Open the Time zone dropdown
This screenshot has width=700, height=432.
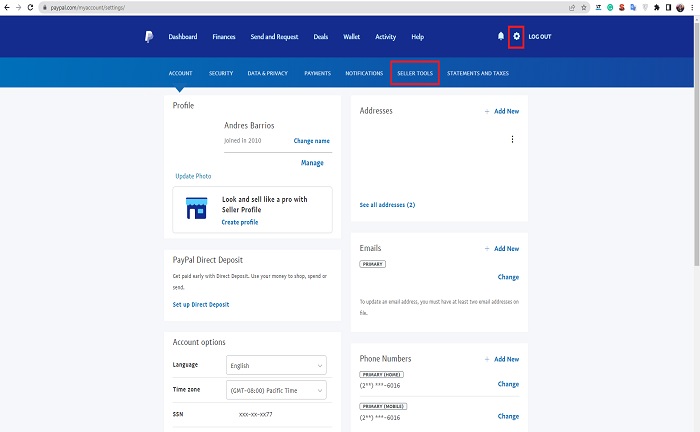click(276, 390)
